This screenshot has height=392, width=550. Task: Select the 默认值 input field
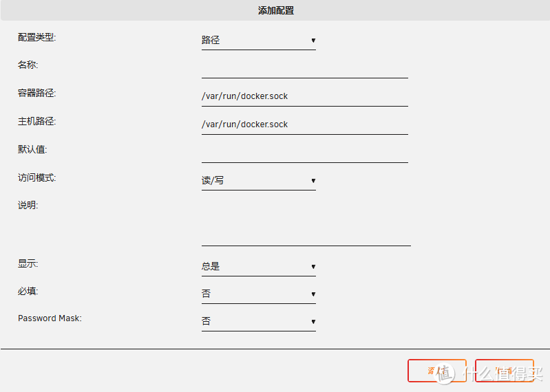(304, 153)
